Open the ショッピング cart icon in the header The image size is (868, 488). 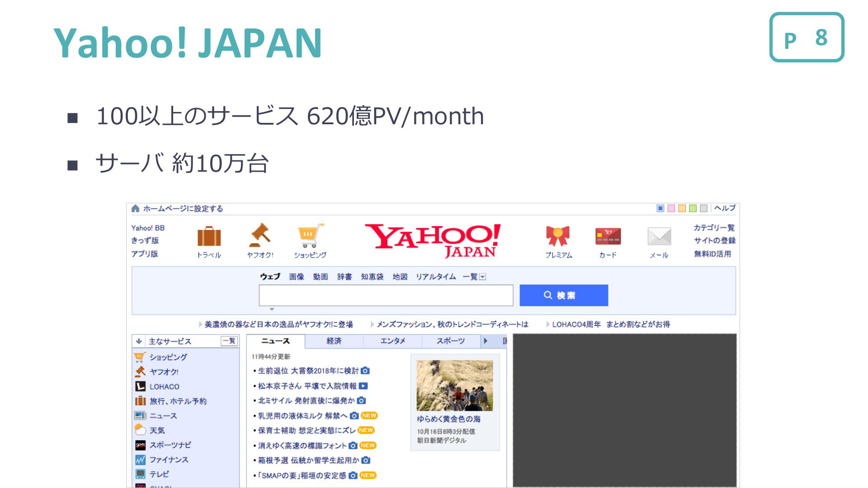tap(310, 235)
